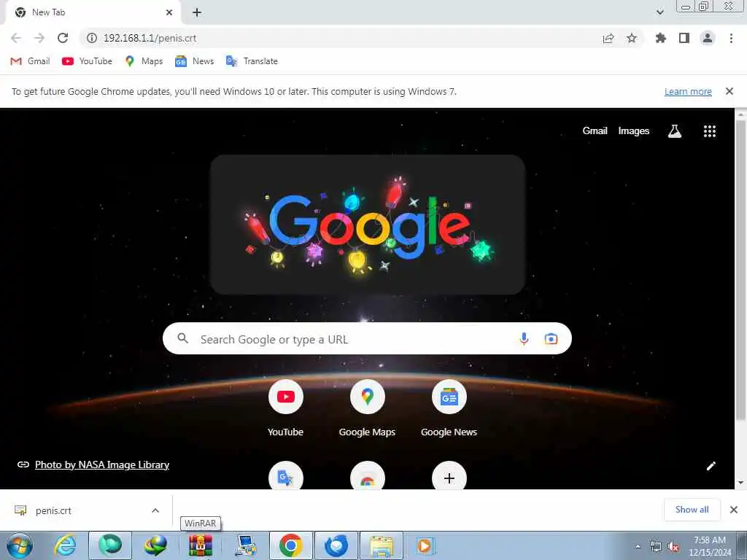The width and height of the screenshot is (747, 560).
Task: Open YouTube bookmark in bar
Action: (88, 61)
